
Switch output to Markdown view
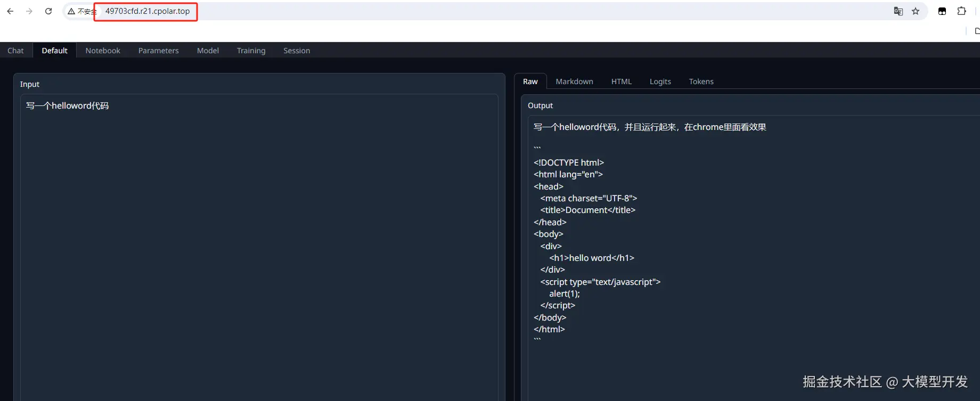pos(574,81)
